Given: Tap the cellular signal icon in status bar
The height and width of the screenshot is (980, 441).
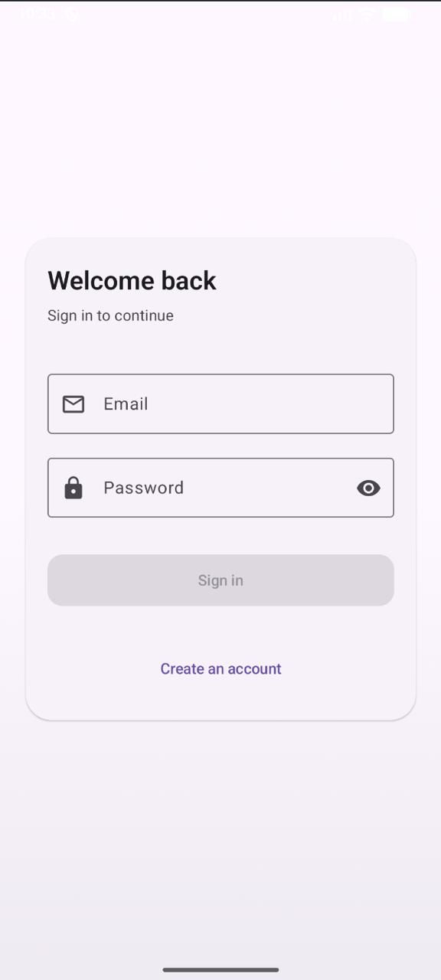Looking at the screenshot, I should click(x=343, y=14).
